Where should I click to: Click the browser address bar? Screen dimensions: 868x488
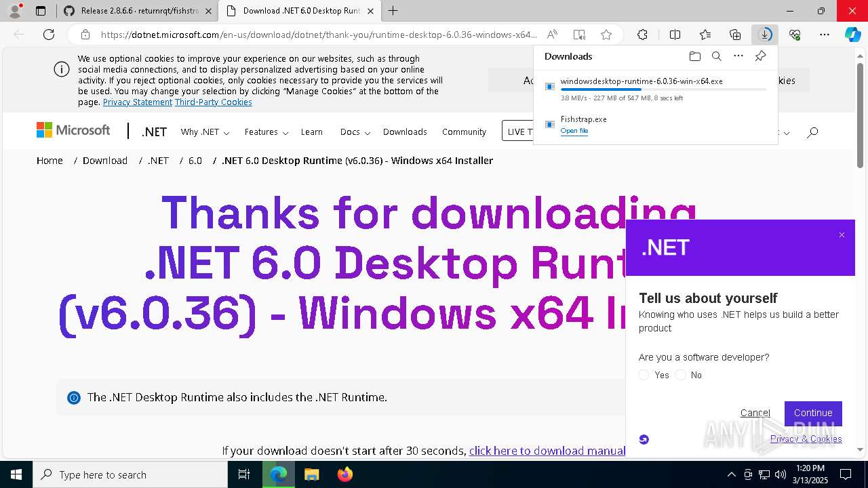[x=319, y=35]
